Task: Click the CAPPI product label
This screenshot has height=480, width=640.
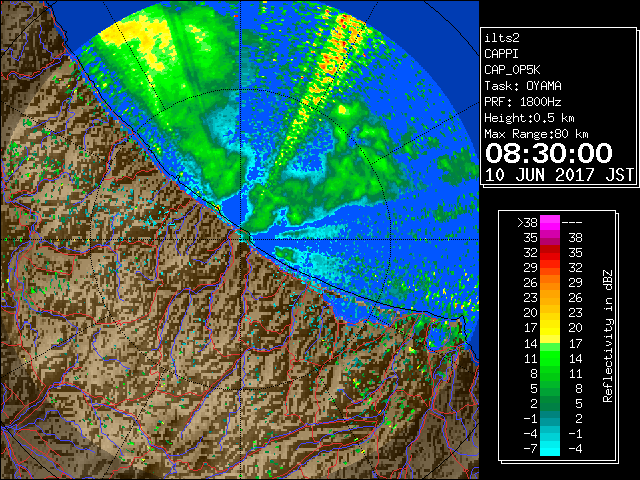Action: [x=501, y=54]
